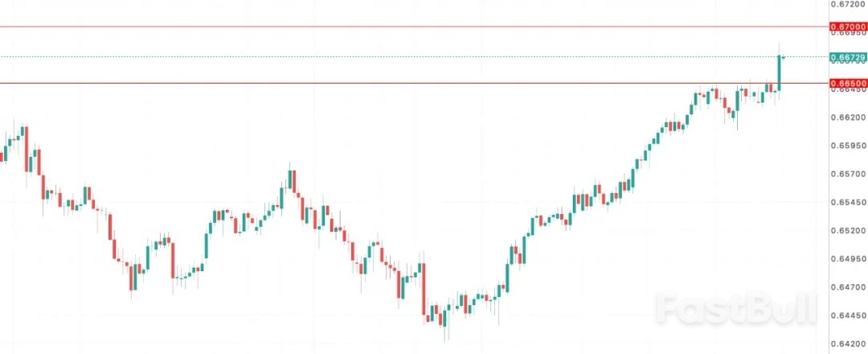Click the 0.64950 price axis label

point(850,259)
